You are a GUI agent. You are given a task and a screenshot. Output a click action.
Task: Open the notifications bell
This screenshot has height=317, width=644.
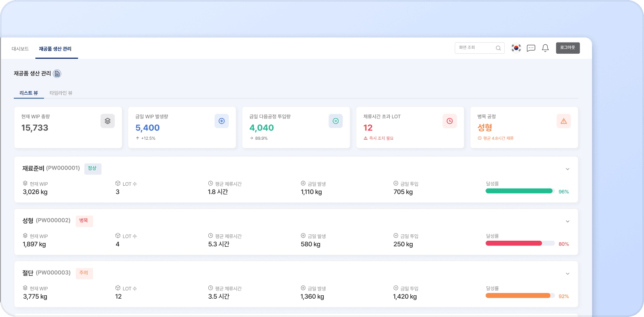tap(545, 48)
